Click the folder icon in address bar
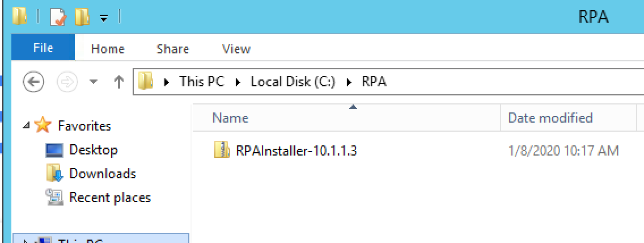 (x=146, y=81)
